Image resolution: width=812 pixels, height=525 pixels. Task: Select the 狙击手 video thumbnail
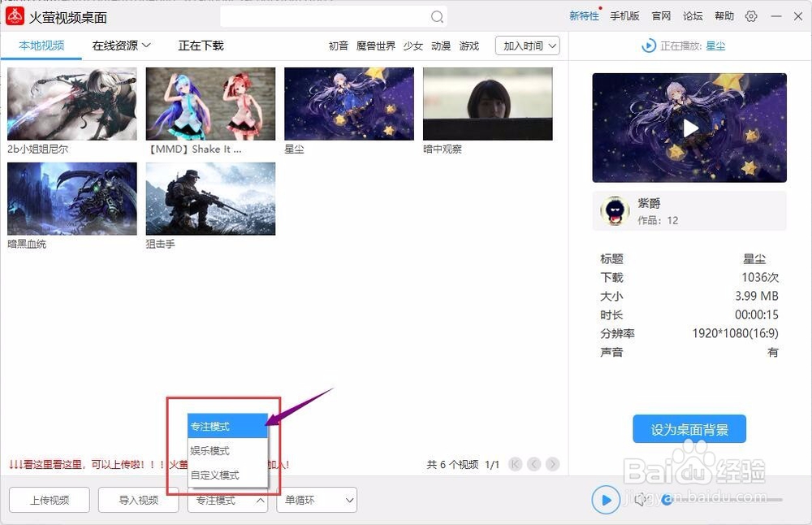211,198
